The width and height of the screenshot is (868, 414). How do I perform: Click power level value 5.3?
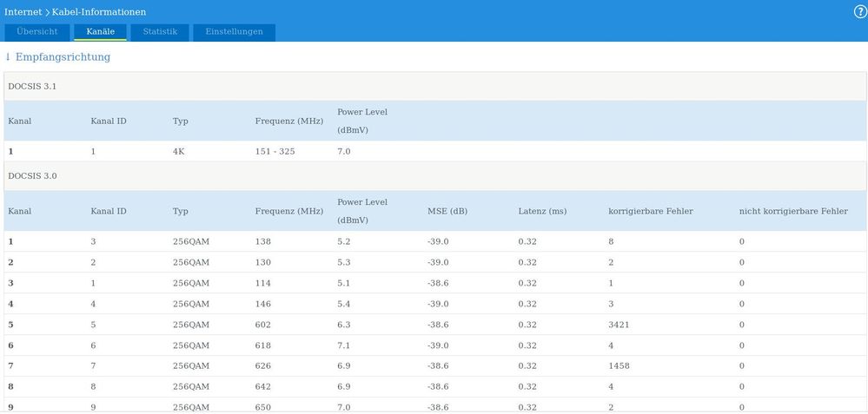point(344,263)
